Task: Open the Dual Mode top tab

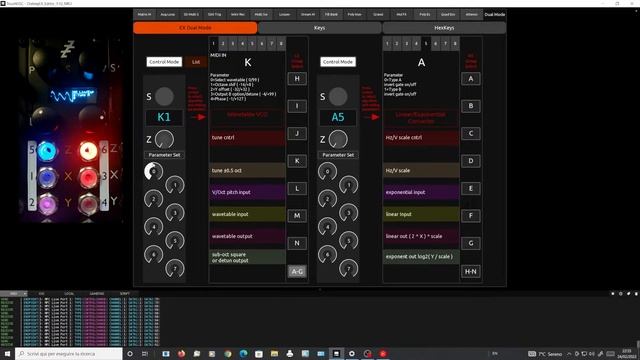Action: (x=495, y=14)
